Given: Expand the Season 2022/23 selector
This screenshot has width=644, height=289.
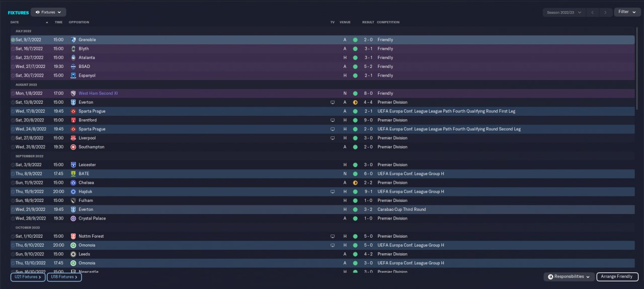Looking at the screenshot, I should pyautogui.click(x=563, y=12).
